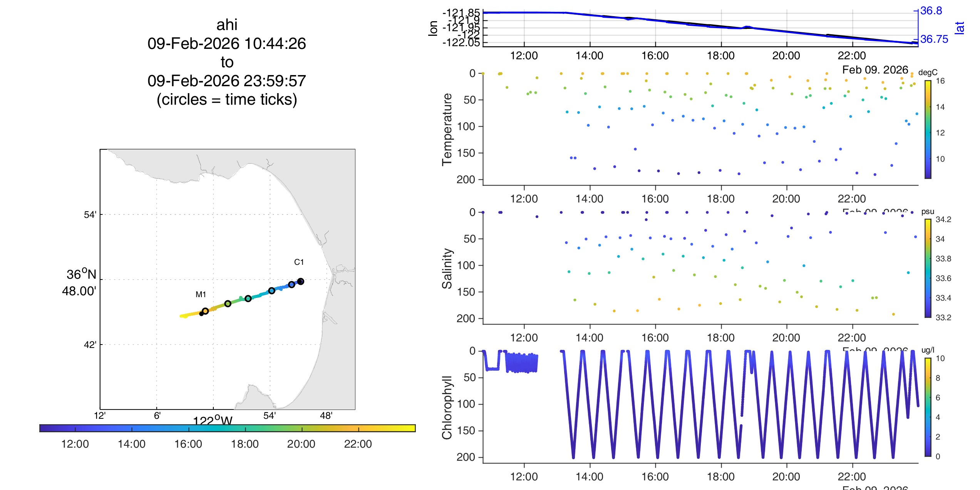
Task: Click the ahi title text
Action: tap(227, 25)
